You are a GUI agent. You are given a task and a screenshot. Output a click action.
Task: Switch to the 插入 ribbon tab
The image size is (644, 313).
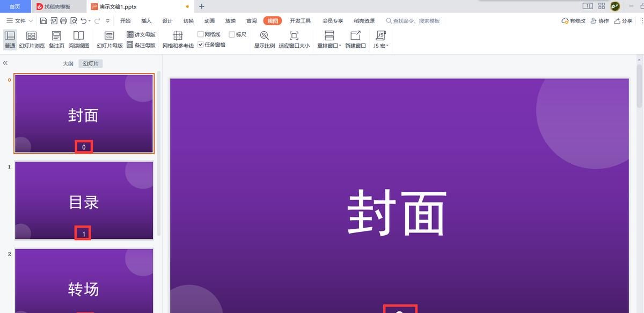pos(146,20)
